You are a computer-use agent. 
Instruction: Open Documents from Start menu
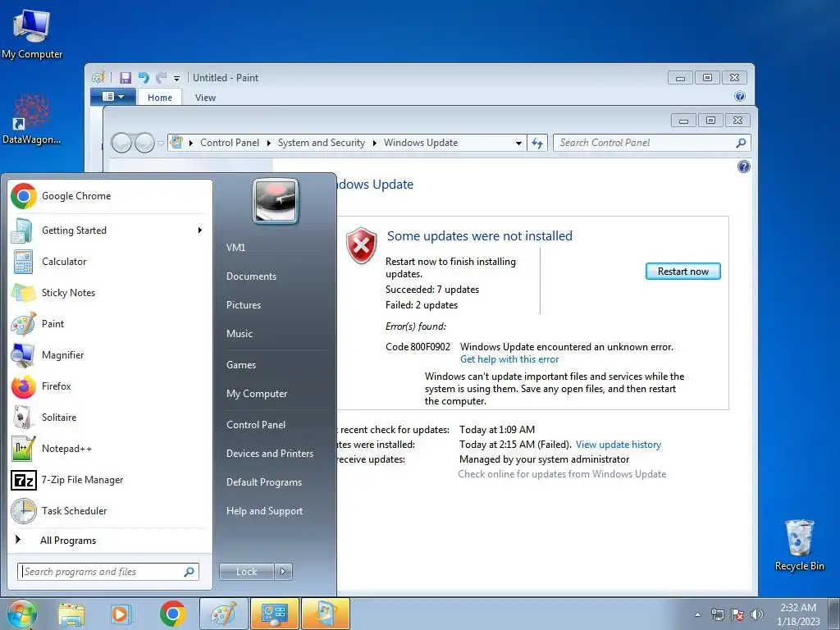[x=251, y=276]
